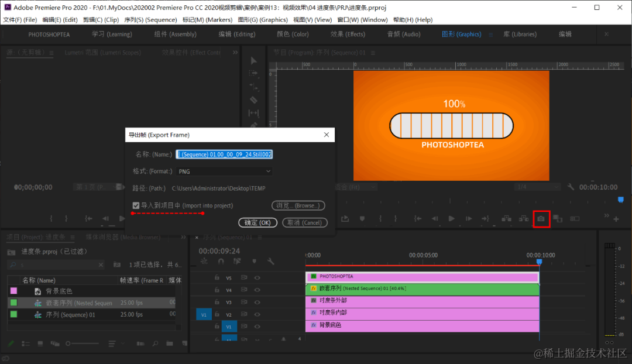Select the Track Select Forward tool
The width and height of the screenshot is (632, 364).
(x=253, y=73)
